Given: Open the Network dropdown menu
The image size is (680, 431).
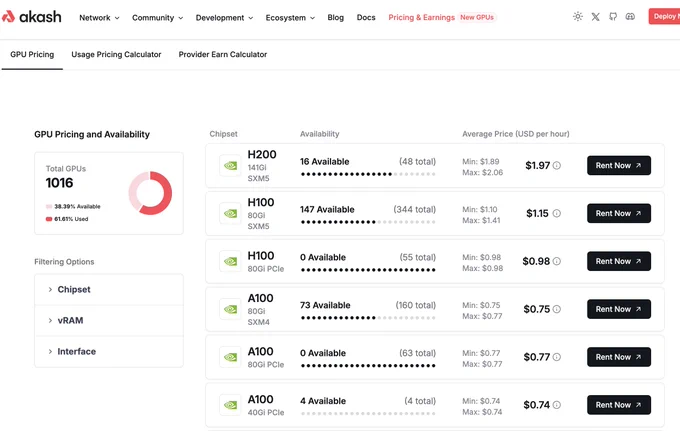Looking at the screenshot, I should pos(99,18).
